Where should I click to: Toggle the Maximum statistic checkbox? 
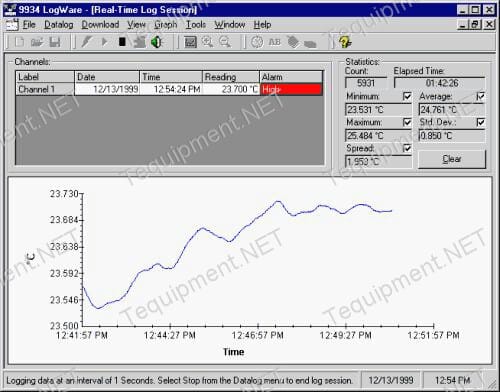click(407, 122)
